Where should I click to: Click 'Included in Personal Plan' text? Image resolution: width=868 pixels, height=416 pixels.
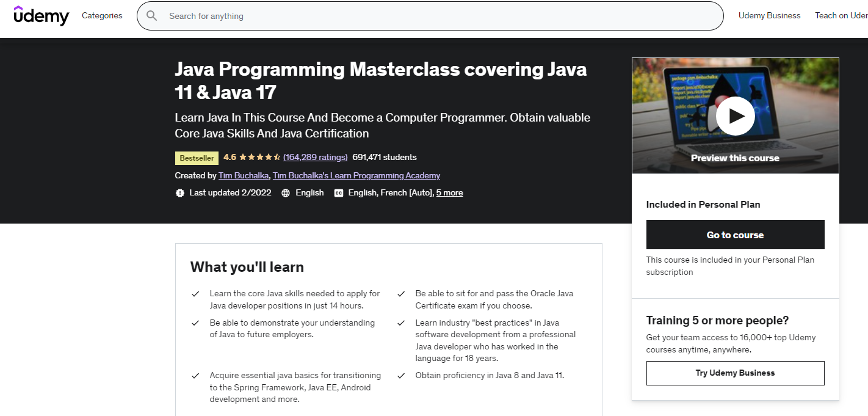click(x=703, y=205)
